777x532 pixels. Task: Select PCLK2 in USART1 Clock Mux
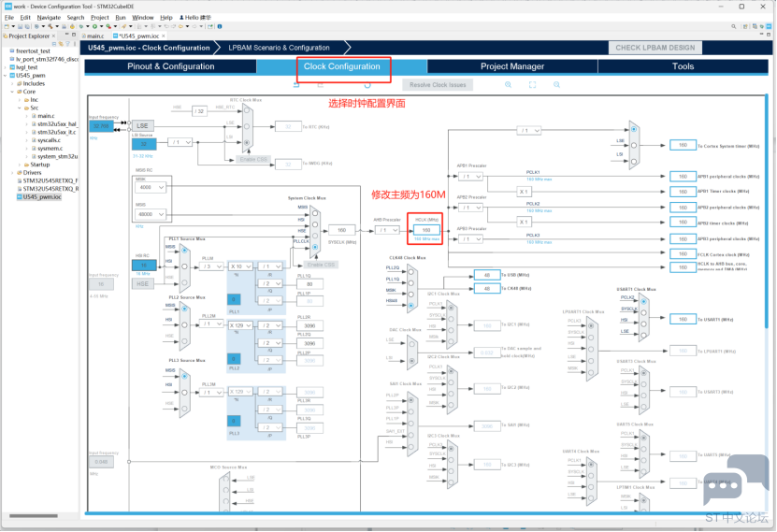[x=643, y=301]
